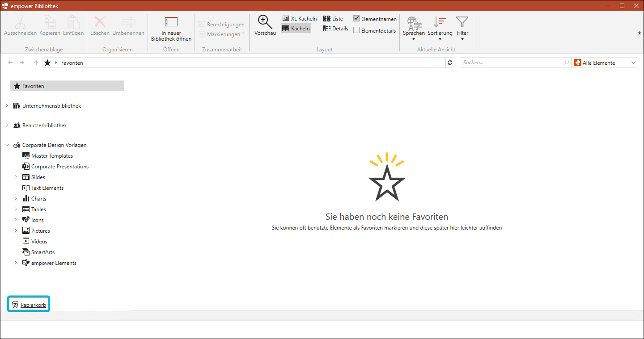Click the star icon in address bar
Image resolution: width=644 pixels, height=339 pixels.
47,63
